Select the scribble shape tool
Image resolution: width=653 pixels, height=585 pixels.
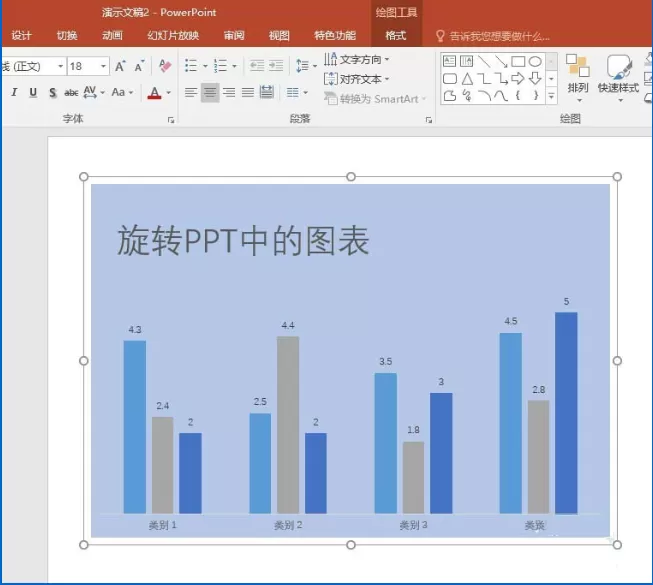(467, 96)
